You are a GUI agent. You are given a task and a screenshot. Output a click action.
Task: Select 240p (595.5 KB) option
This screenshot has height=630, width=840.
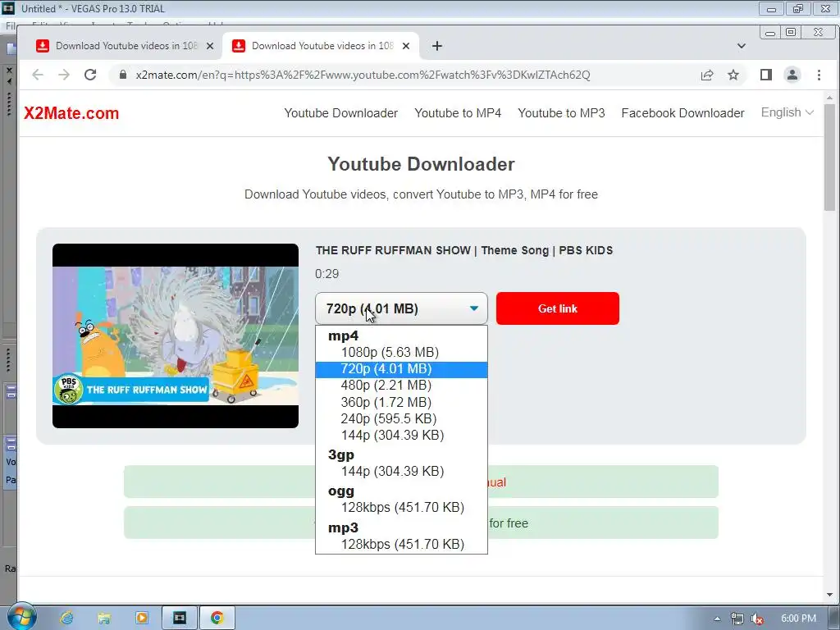click(401, 418)
